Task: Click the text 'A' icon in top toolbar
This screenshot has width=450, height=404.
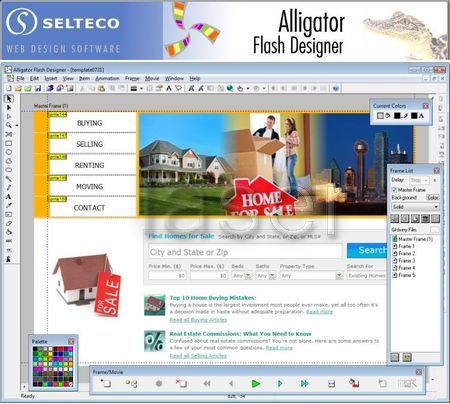Action: [x=169, y=88]
